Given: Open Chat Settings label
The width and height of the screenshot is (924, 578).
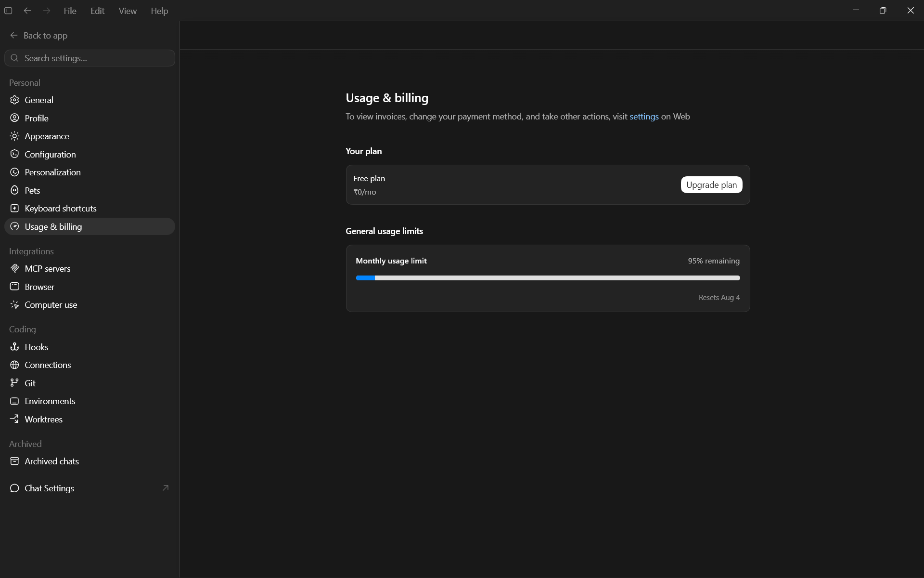Looking at the screenshot, I should 50,488.
